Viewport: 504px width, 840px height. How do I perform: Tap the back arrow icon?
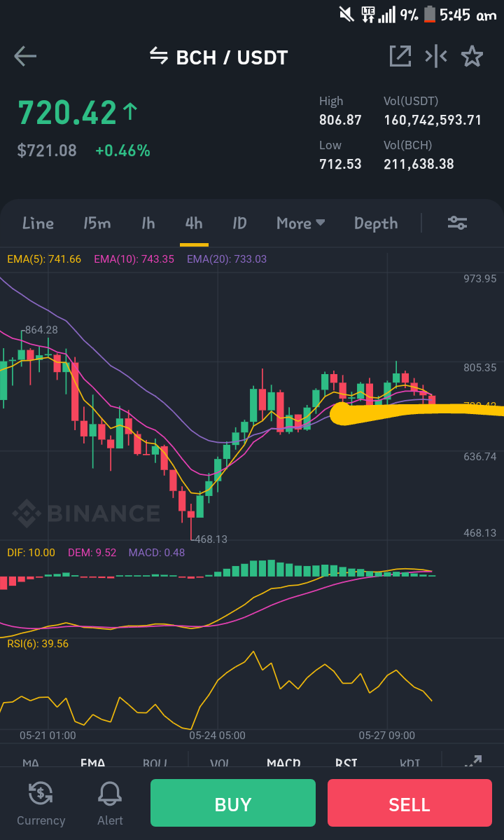(x=25, y=56)
